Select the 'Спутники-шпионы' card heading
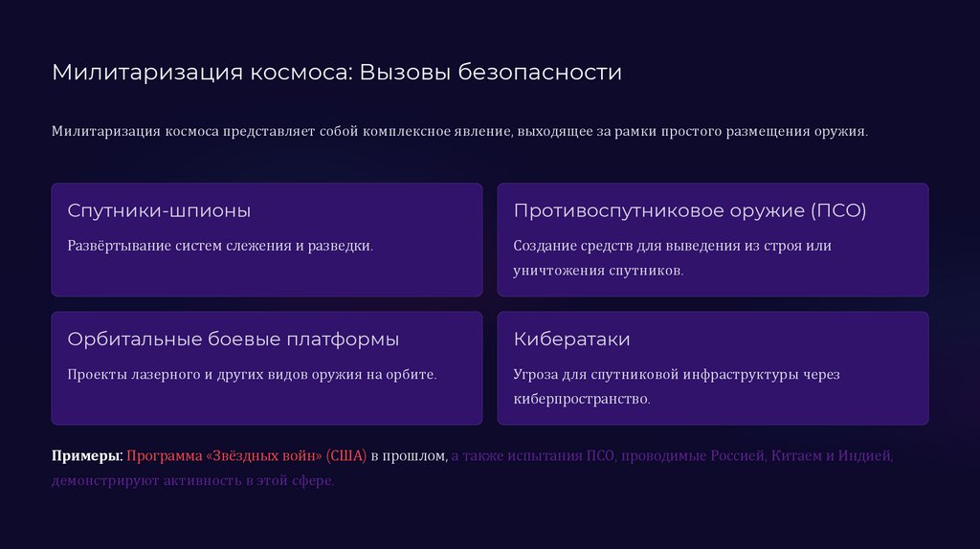The image size is (980, 549). point(159,210)
